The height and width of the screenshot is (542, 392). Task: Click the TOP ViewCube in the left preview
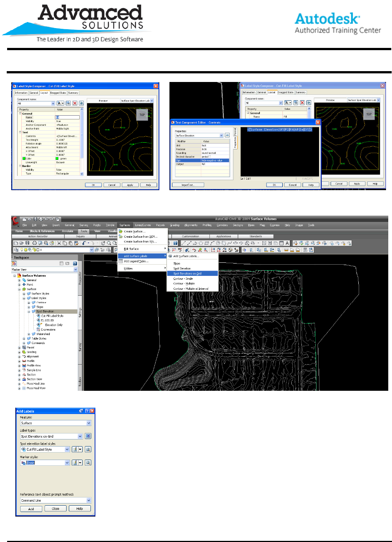(142, 115)
